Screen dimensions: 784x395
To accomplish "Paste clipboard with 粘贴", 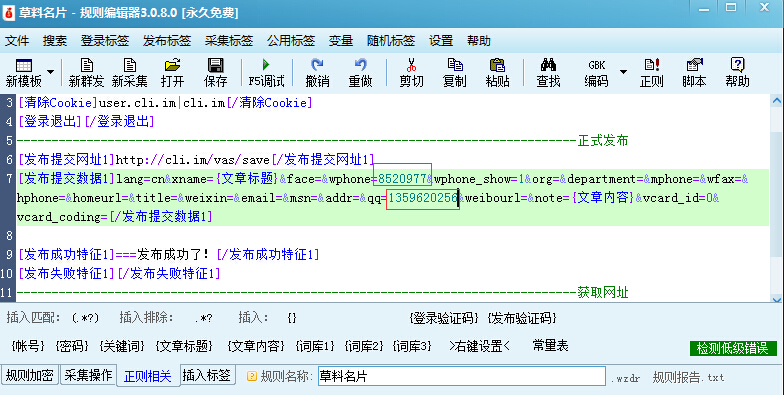I will point(498,72).
